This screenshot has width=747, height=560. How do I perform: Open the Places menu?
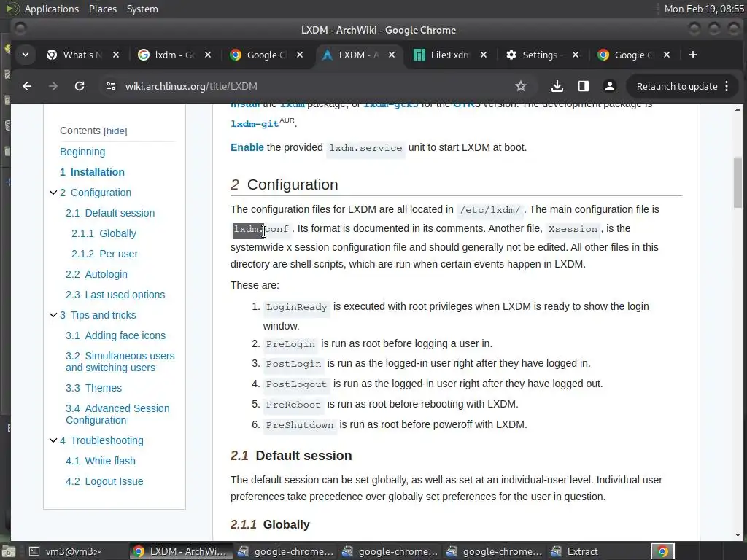click(x=103, y=9)
